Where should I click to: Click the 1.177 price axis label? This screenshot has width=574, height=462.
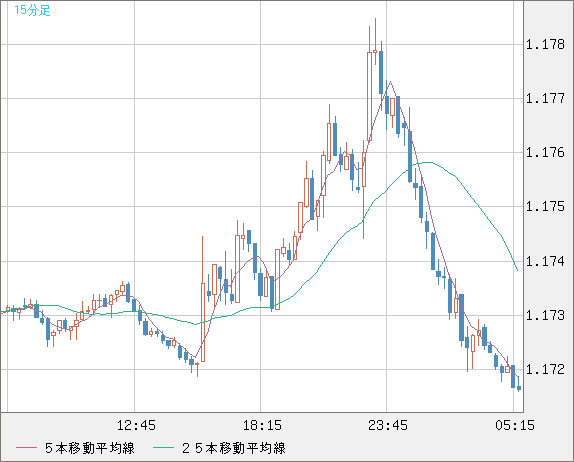545,98
